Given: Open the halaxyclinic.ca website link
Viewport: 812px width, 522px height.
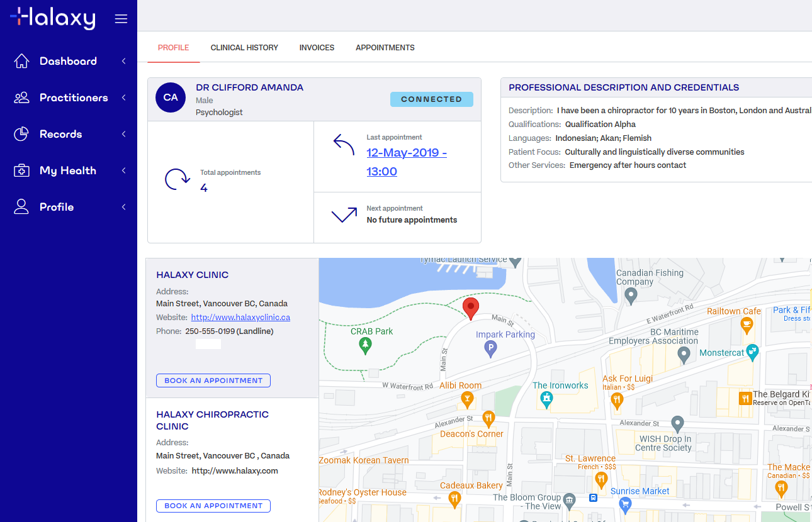Looking at the screenshot, I should 240,317.
